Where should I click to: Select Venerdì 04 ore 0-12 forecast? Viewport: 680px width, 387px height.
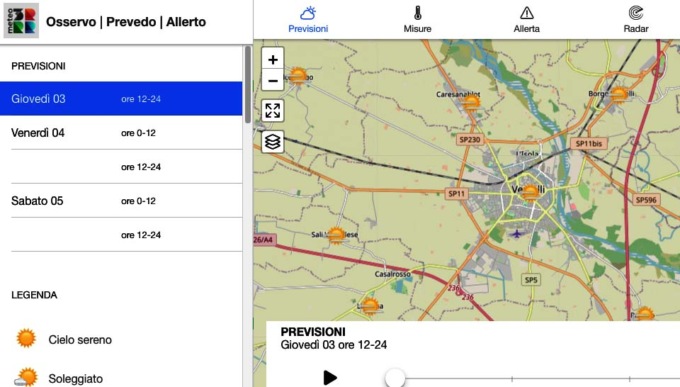121,133
